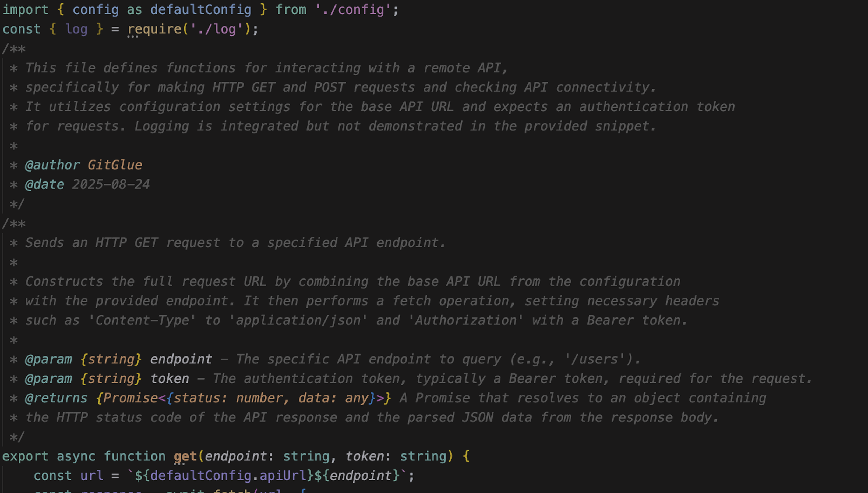Click the function keyword before get
This screenshot has width=868, height=493.
[135, 456]
